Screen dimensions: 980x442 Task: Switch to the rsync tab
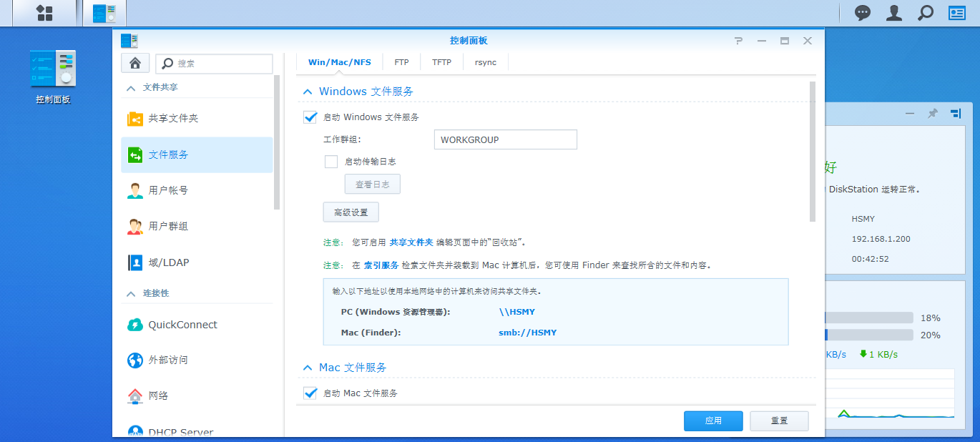coord(485,62)
